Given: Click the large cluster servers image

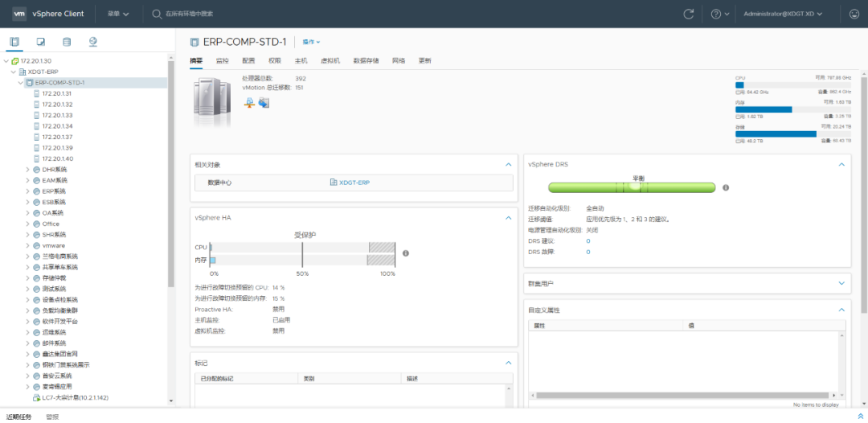Looking at the screenshot, I should click(x=212, y=103).
